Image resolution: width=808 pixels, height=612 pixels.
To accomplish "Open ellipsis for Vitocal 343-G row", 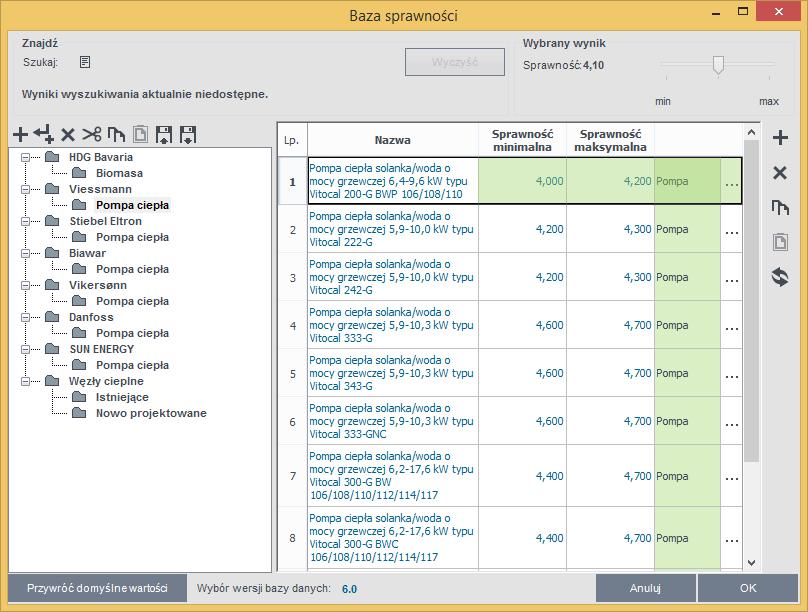I will 732,373.
